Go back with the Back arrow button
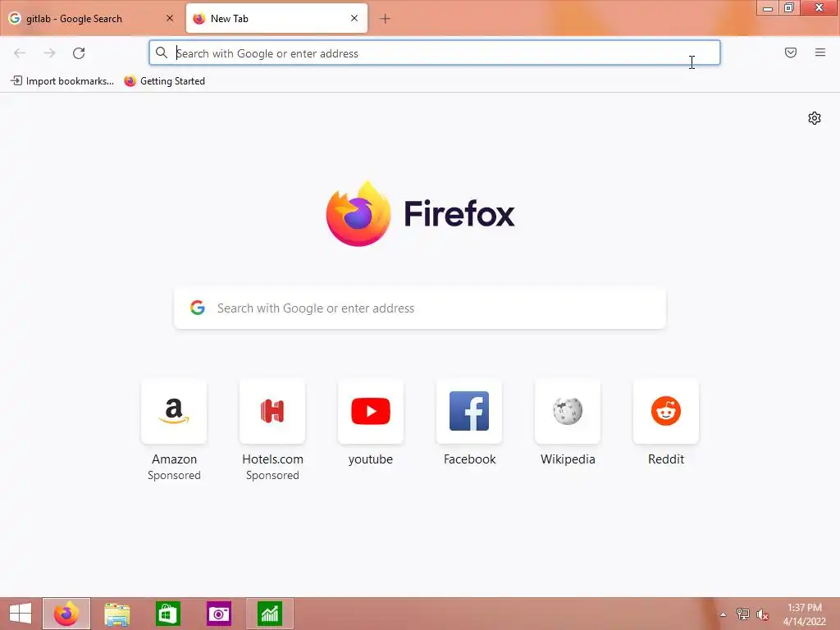Screen dimensions: 840x630 click(20, 53)
